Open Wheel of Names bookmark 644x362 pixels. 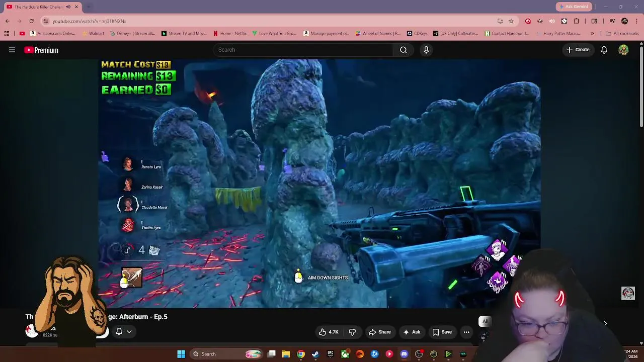pos(378,34)
